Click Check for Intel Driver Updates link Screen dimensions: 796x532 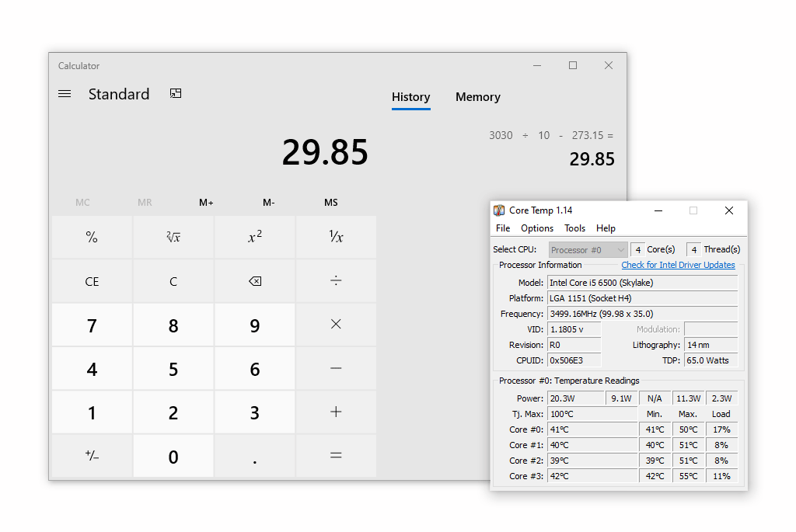[678, 265]
